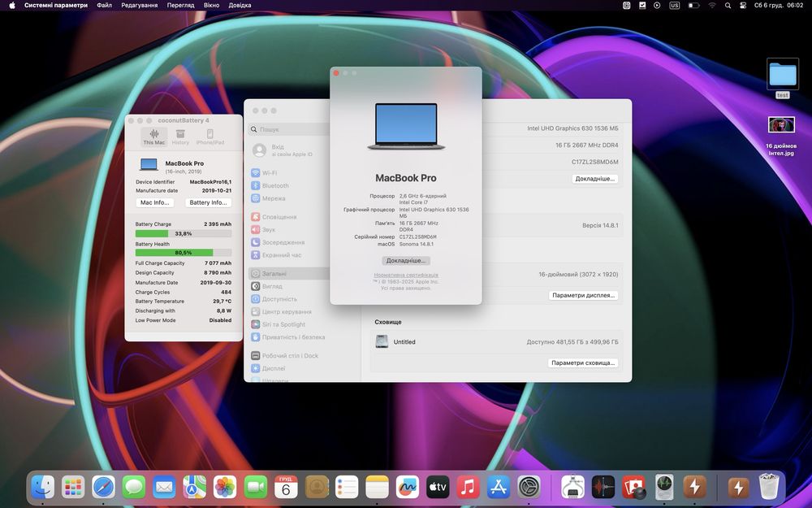Viewport: 812px width, 508px height.
Task: Open Control Center in the menu bar
Action: (x=743, y=5)
